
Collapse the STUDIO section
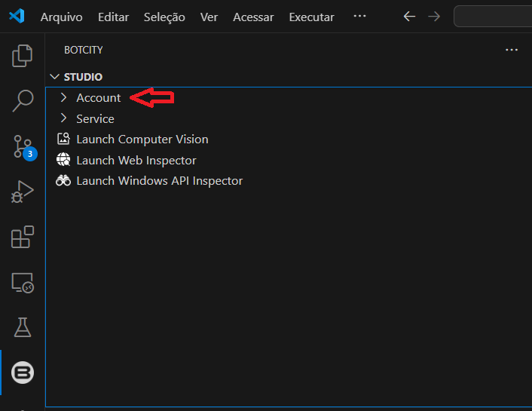[x=83, y=77]
